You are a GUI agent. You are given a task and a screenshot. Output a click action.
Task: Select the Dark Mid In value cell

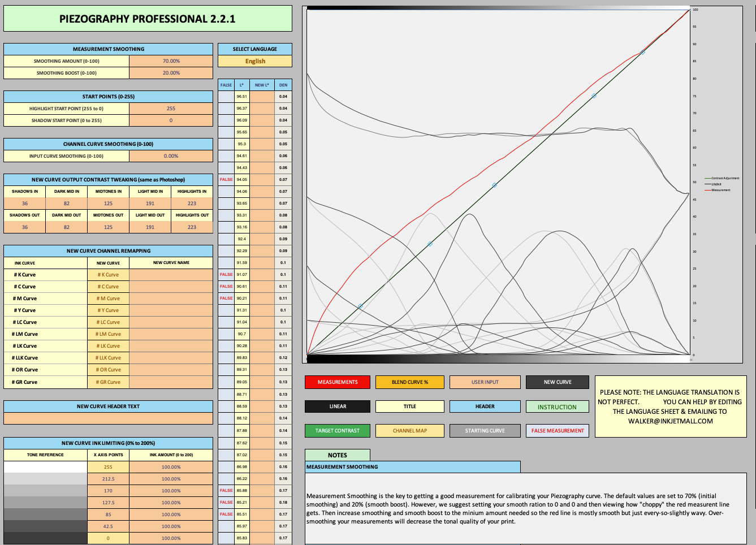67,204
